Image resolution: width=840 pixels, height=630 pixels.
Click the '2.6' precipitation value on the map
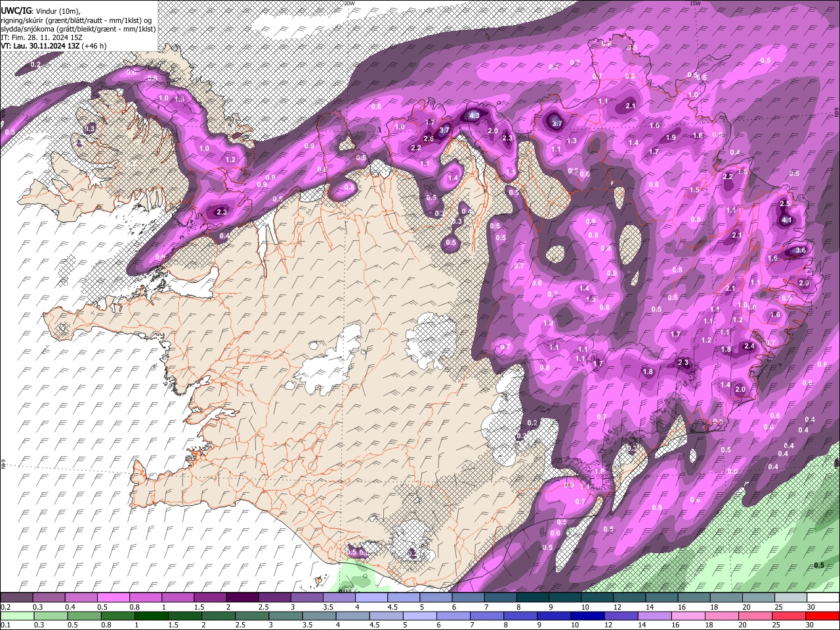[x=429, y=138]
